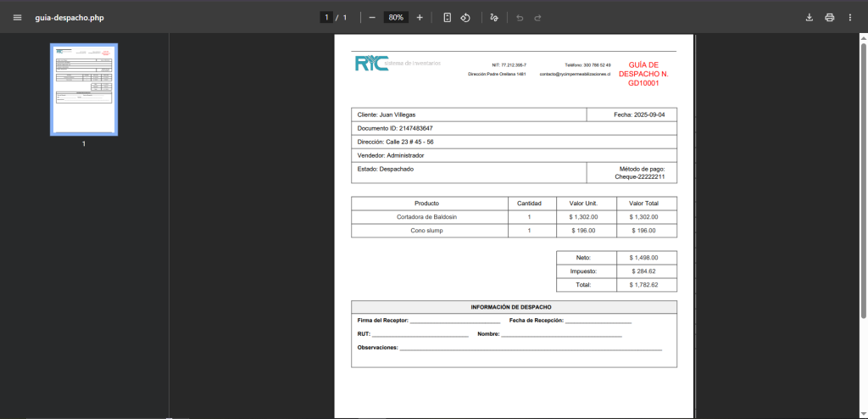The image size is (868, 419).
Task: Rotate the document counterclockwise
Action: point(465,17)
